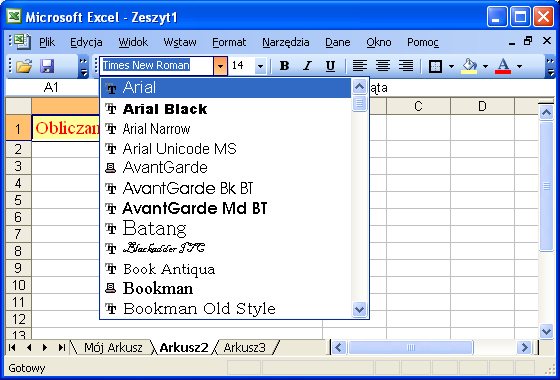Open the font color dropdown arrow

coord(519,66)
